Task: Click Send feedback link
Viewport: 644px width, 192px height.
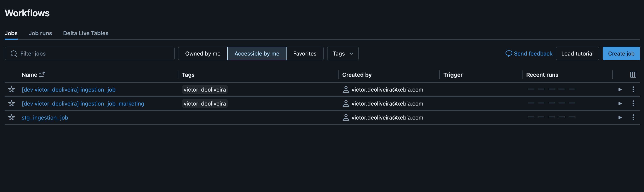Action: 529,53
